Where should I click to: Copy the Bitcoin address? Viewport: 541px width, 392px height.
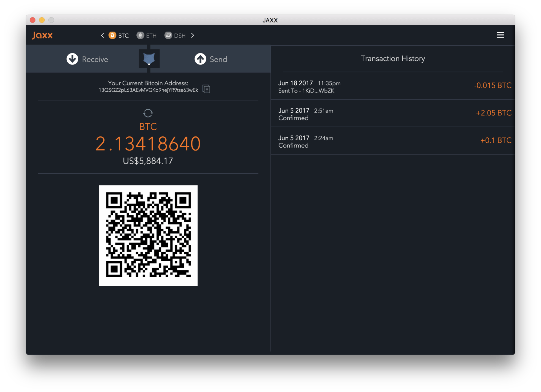(206, 89)
